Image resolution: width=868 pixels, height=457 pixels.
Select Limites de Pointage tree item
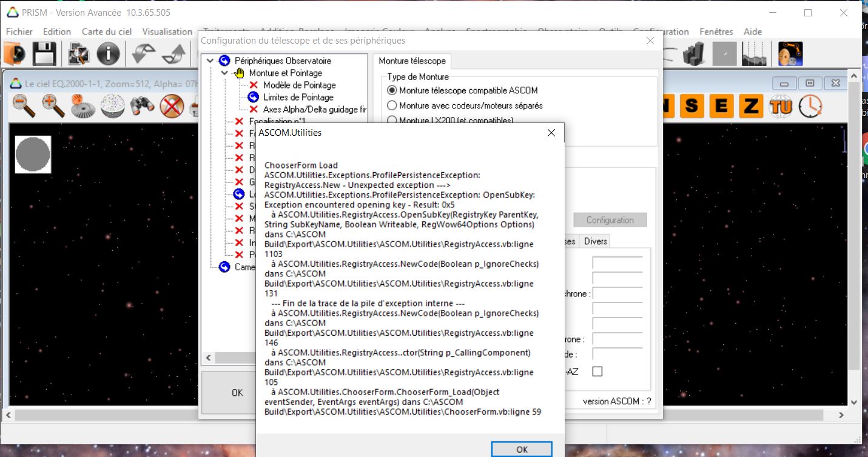point(298,97)
